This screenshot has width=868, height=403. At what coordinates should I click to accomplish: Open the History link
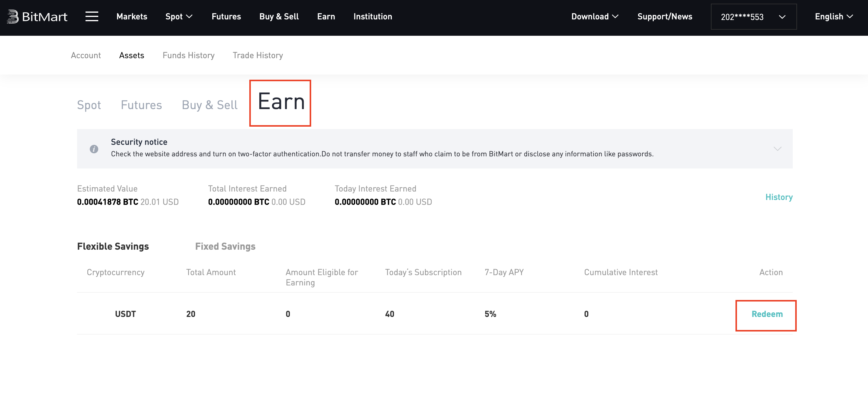(779, 197)
